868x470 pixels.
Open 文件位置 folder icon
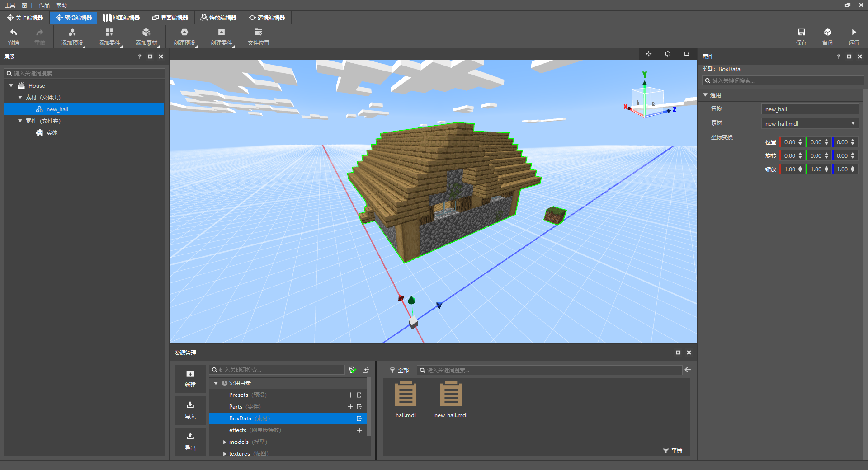[x=258, y=33]
